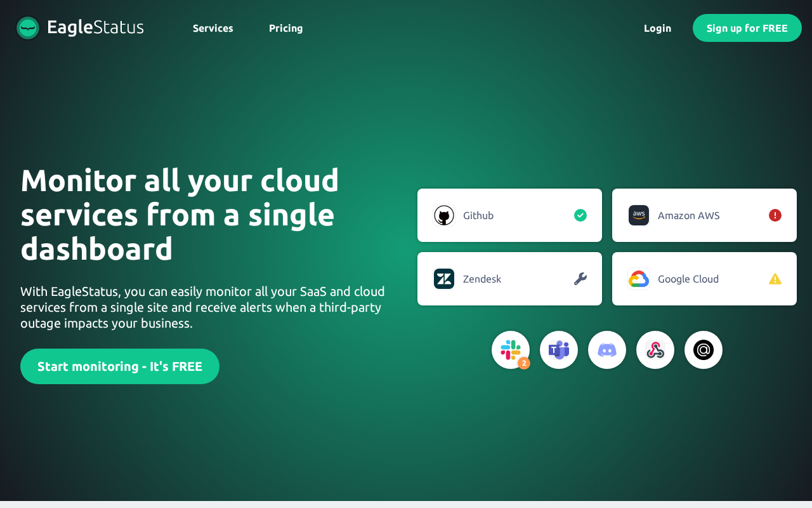Screen dimensions: 812x508
Task: Click Sign up for FREE button
Action: tap(747, 28)
